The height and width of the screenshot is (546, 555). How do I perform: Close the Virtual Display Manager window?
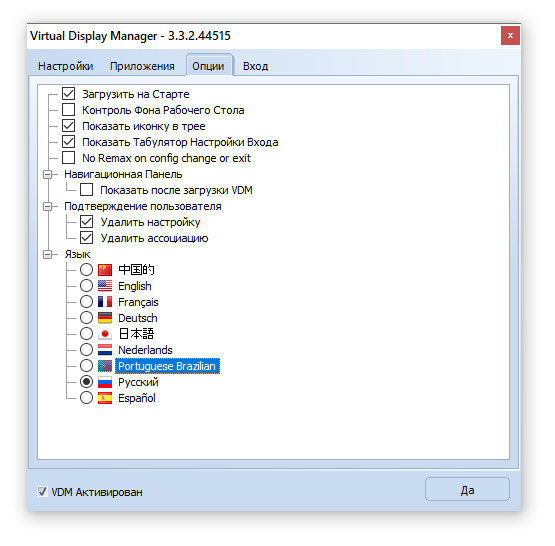[x=510, y=35]
